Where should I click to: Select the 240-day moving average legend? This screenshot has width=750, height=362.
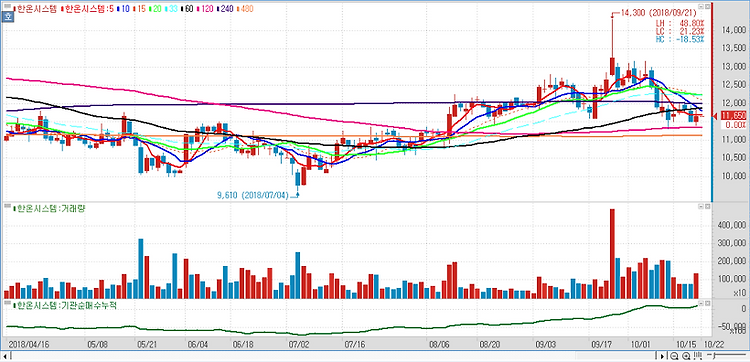[x=225, y=9]
